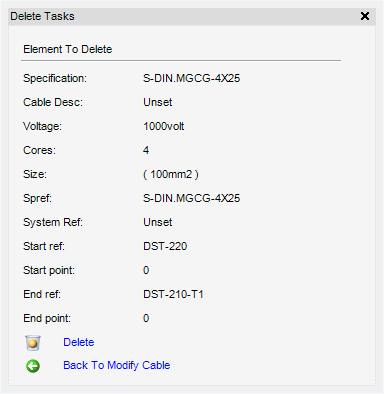Select the size value ( 100mm2 )

pyautogui.click(x=171, y=174)
